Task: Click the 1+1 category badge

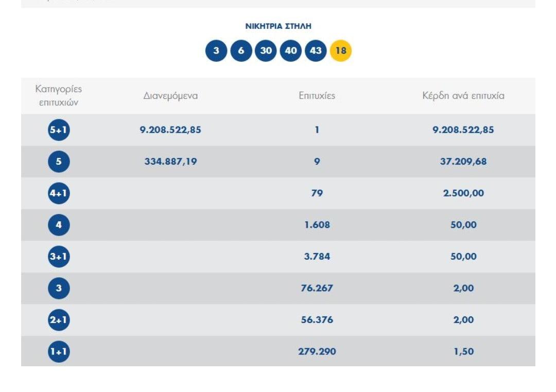Action: (x=59, y=352)
